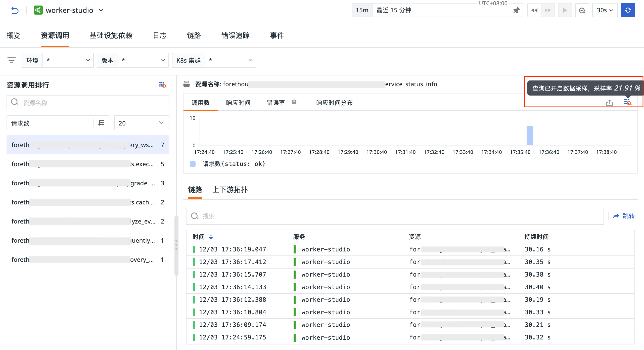Open the 30s refresh interval dropdown

coord(605,10)
